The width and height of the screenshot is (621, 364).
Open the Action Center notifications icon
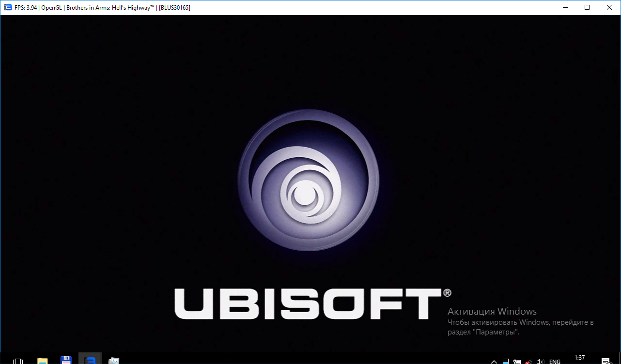(x=605, y=361)
